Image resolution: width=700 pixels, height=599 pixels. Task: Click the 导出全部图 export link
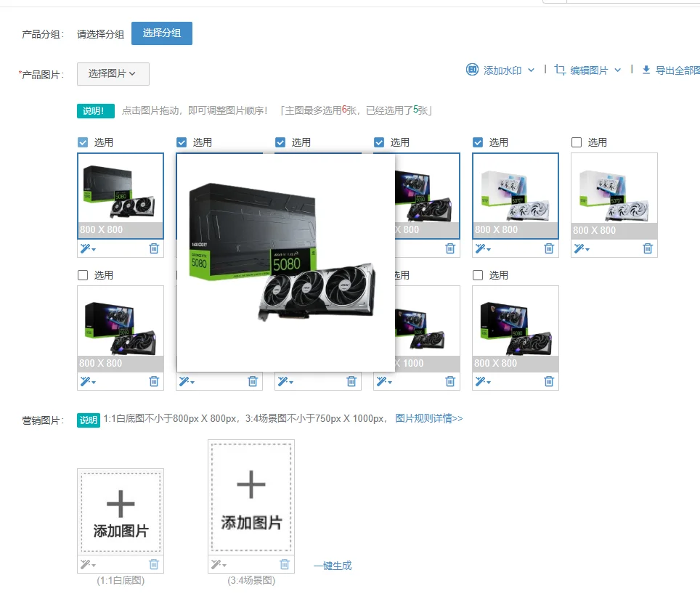pos(670,70)
